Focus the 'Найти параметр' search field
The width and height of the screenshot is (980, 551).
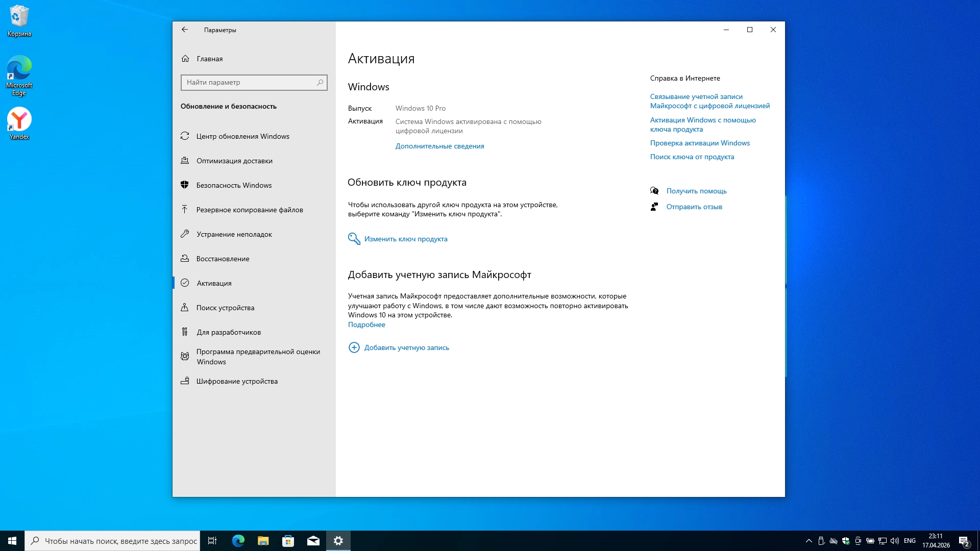(250, 82)
